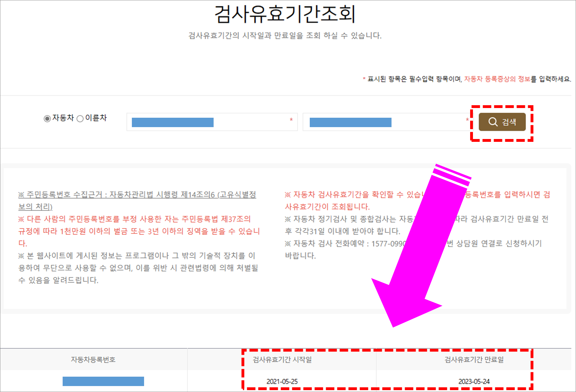Click the 자동차등록번호 column header

94,359
